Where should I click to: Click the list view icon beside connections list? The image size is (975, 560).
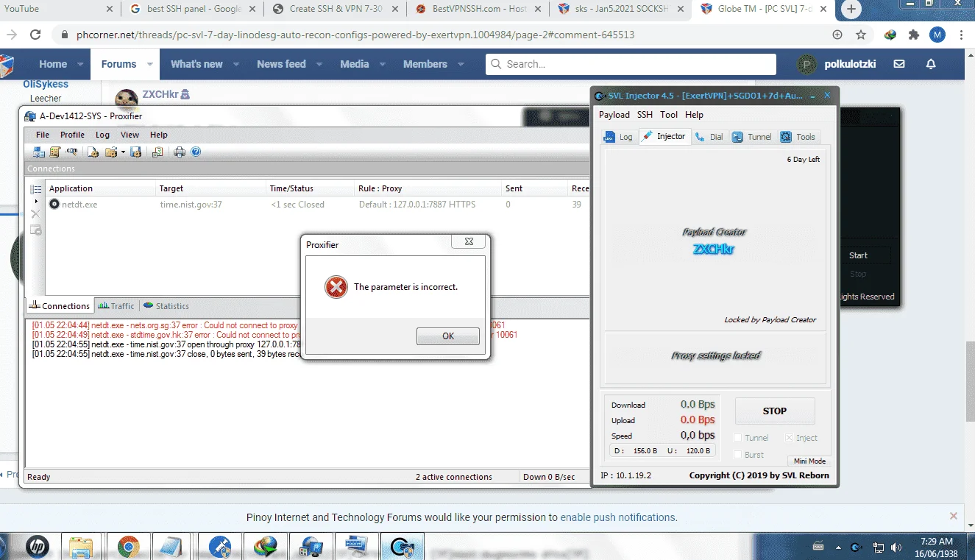(x=35, y=189)
